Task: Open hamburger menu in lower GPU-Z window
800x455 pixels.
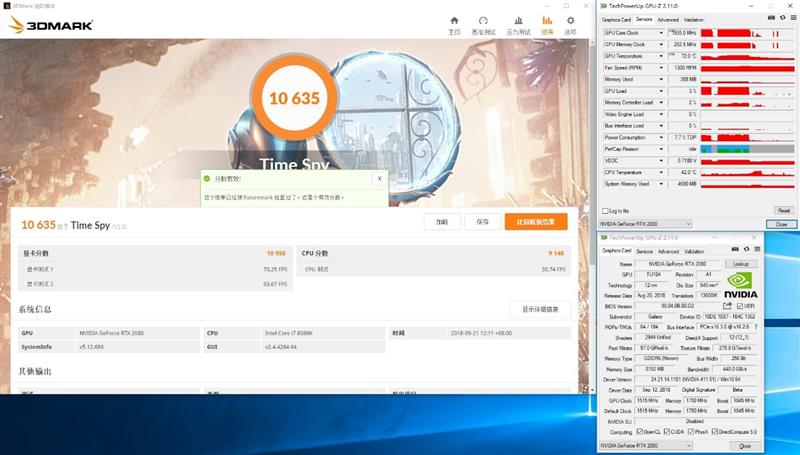Action: 757,249
